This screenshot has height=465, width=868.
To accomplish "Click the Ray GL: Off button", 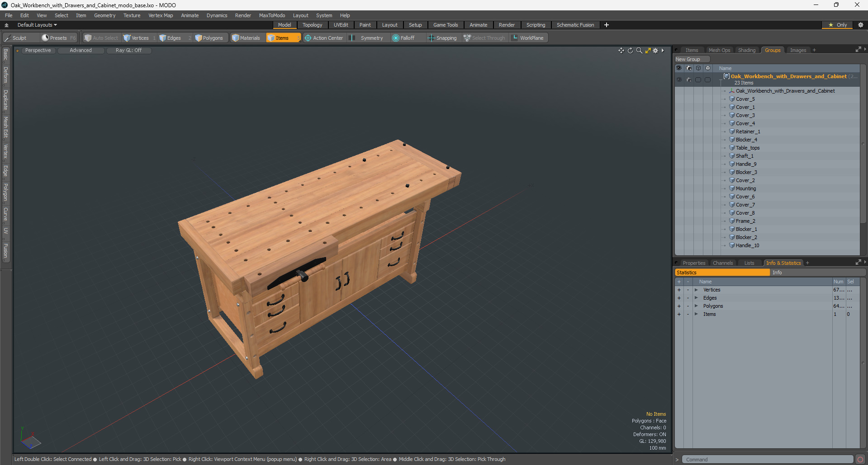I will point(128,51).
